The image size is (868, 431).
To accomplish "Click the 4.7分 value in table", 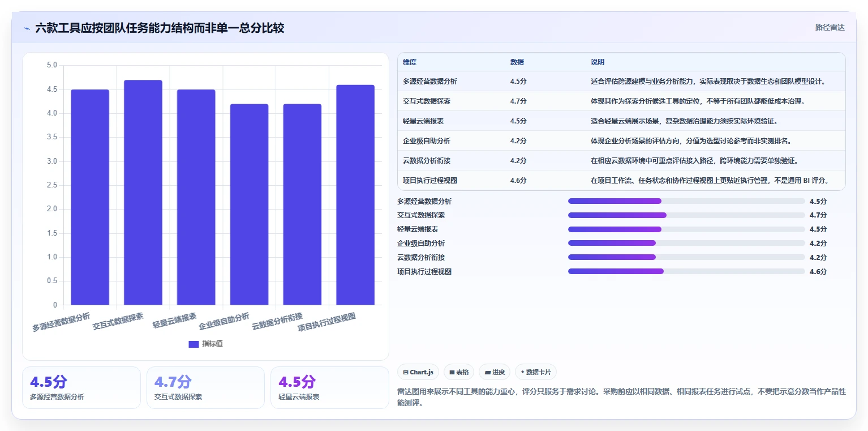I will click(518, 101).
